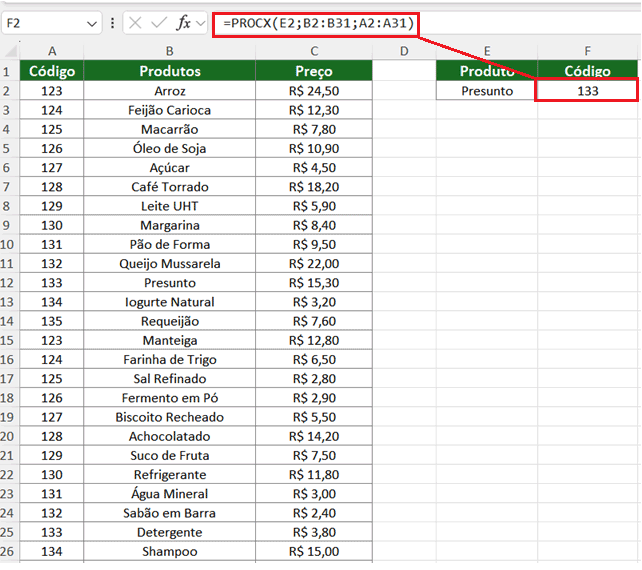Click the name box resize dots handle
This screenshot has width=642, height=570.
[112, 22]
